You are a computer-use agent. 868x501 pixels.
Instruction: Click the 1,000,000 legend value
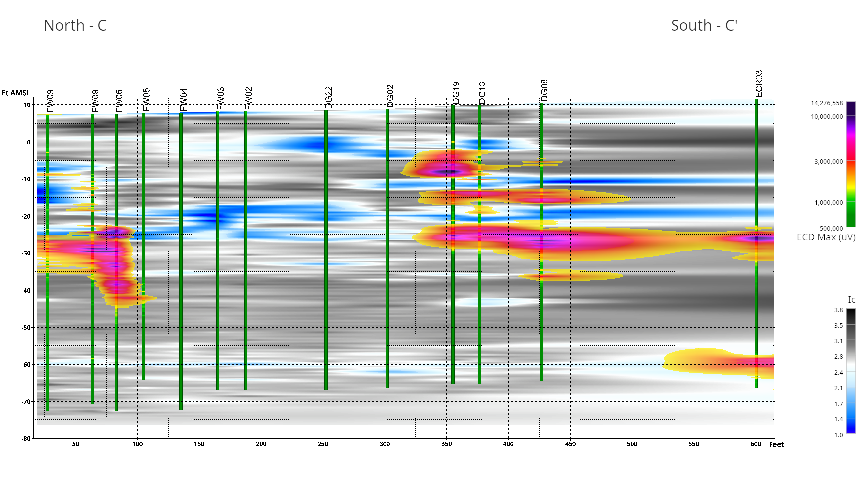pyautogui.click(x=828, y=203)
